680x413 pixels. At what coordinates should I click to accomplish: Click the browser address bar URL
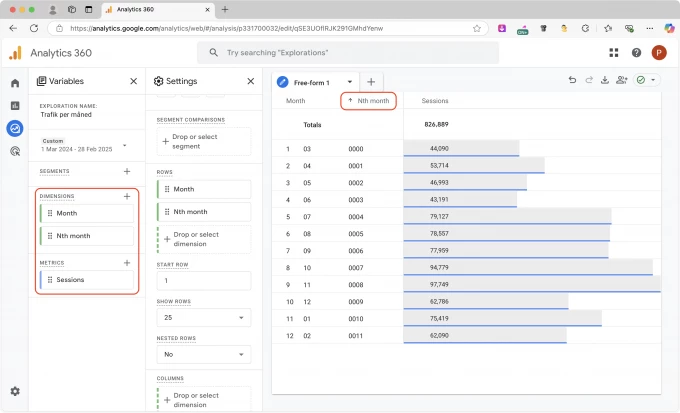(x=226, y=28)
